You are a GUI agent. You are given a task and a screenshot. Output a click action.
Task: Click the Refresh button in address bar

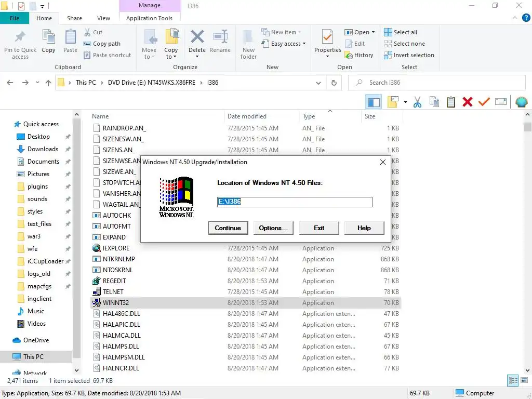click(334, 83)
